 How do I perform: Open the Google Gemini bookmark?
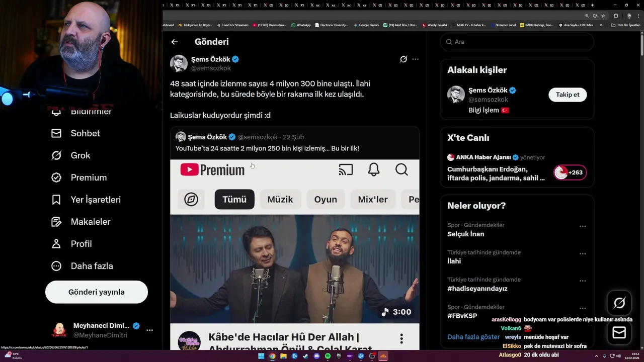tap(367, 25)
